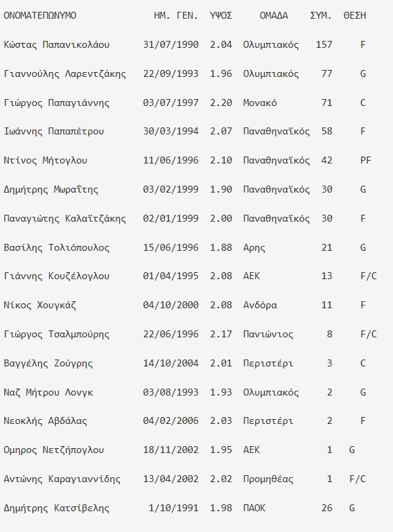The width and height of the screenshot is (393, 532).
Task: Click the team Ανδόρα
Action: pos(260,305)
